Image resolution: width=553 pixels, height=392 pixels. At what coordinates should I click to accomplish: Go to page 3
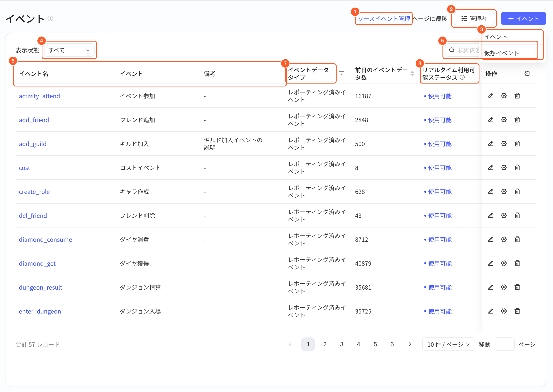click(x=341, y=344)
